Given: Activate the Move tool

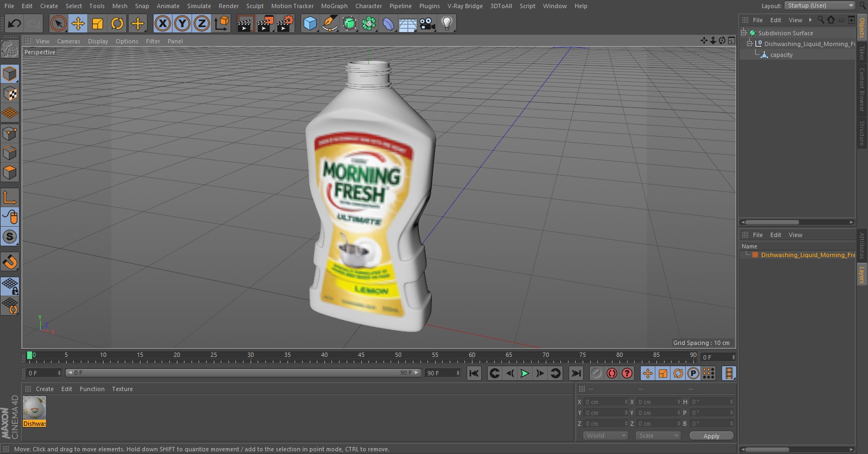Looking at the screenshot, I should (78, 23).
